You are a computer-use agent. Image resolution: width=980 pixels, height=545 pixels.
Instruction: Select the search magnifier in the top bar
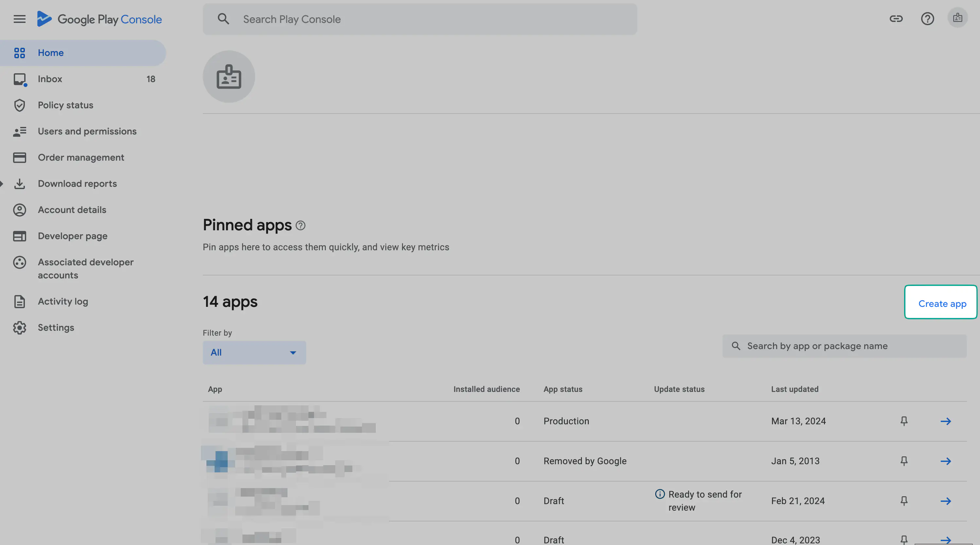point(224,19)
